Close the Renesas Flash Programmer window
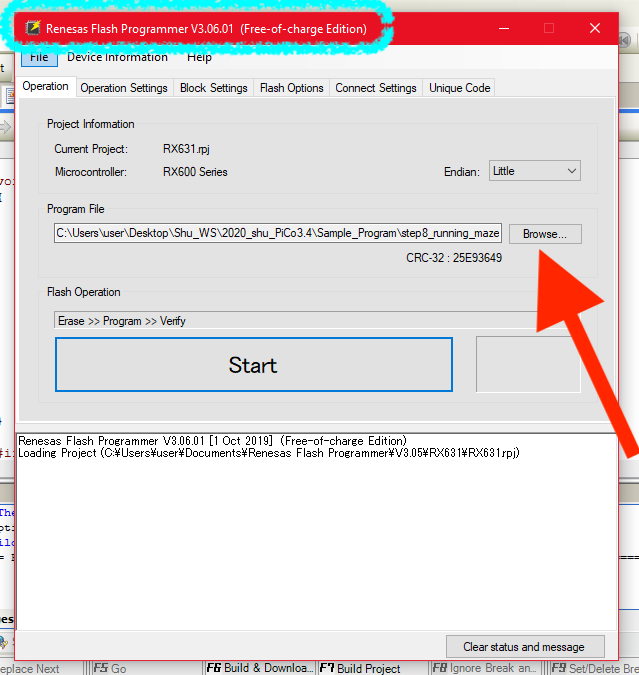The height and width of the screenshot is (675, 639). coord(595,28)
